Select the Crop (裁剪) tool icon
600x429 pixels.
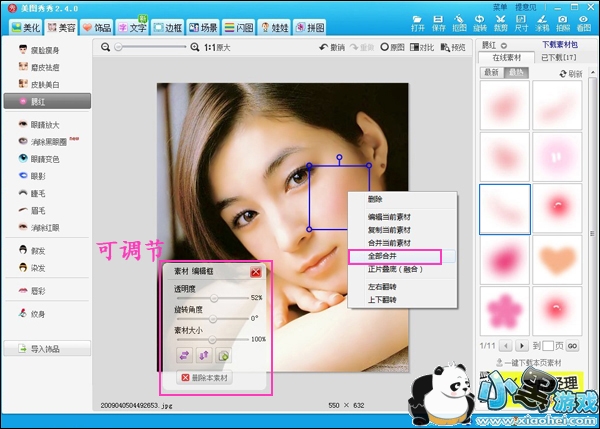click(502, 21)
